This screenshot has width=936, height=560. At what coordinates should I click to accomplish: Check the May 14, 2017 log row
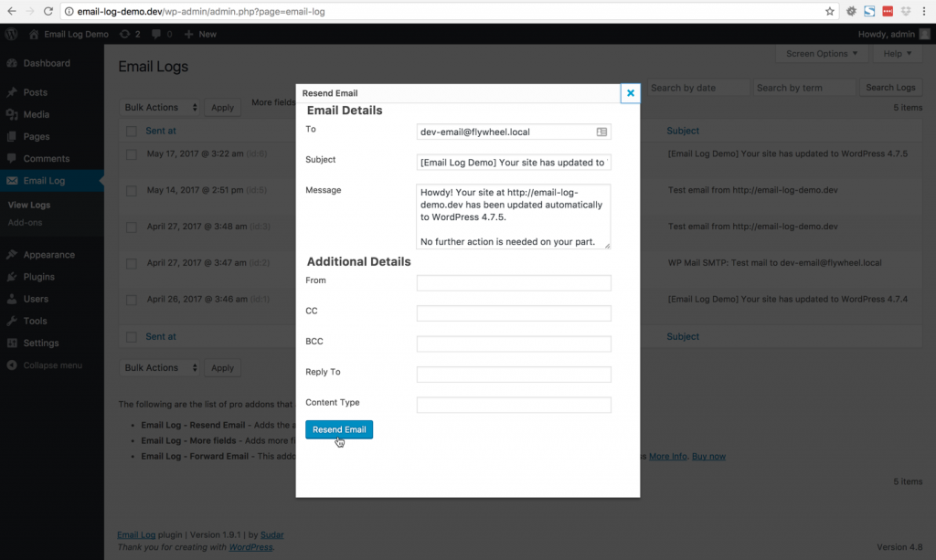pos(132,191)
